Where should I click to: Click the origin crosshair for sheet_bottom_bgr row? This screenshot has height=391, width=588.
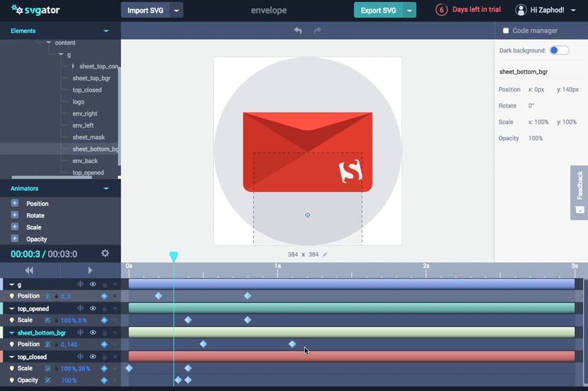coord(80,332)
